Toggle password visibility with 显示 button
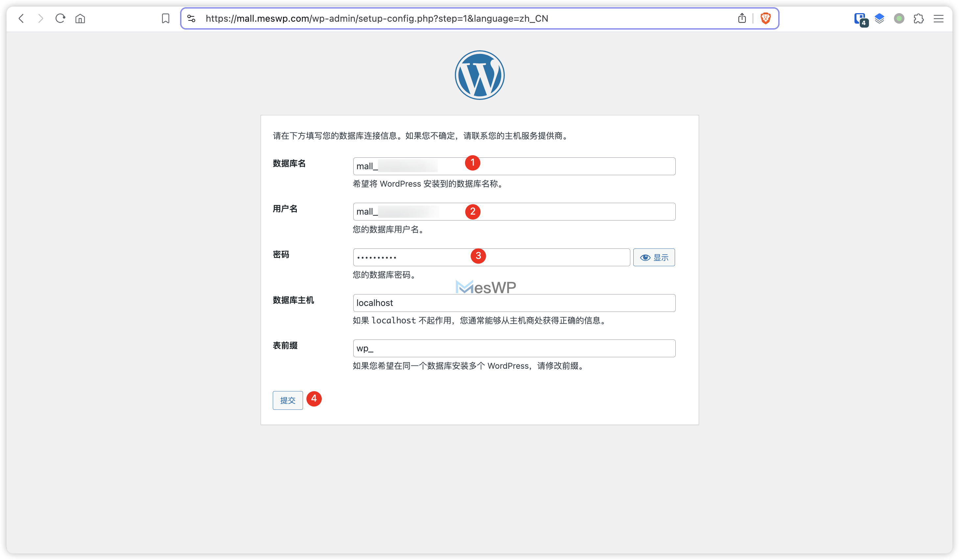The height and width of the screenshot is (560, 959). (654, 257)
